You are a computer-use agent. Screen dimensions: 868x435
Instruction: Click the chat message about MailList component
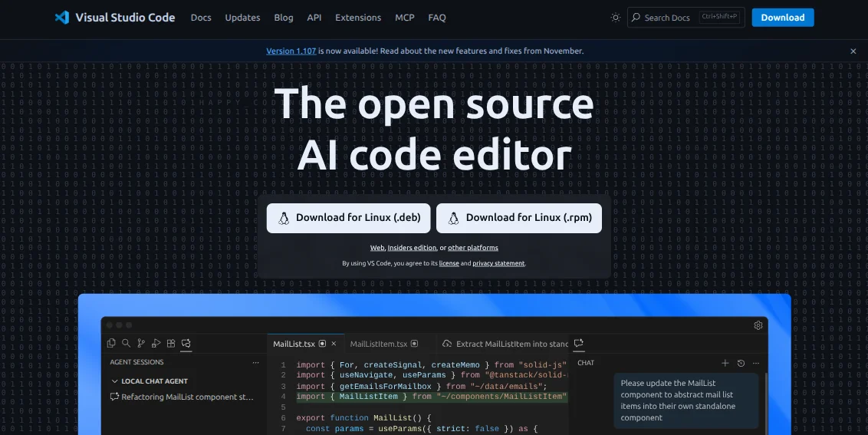pos(686,400)
